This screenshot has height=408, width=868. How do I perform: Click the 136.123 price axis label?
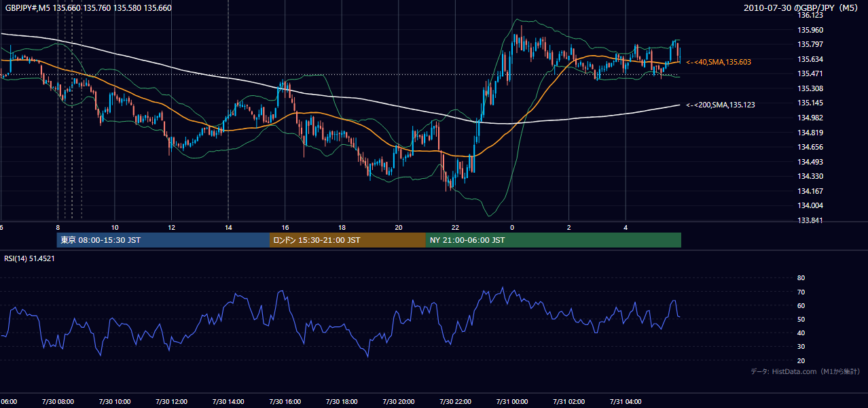(810, 15)
